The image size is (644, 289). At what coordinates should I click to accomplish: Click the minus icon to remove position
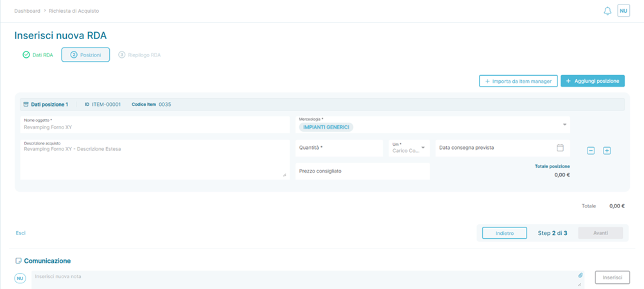591,151
